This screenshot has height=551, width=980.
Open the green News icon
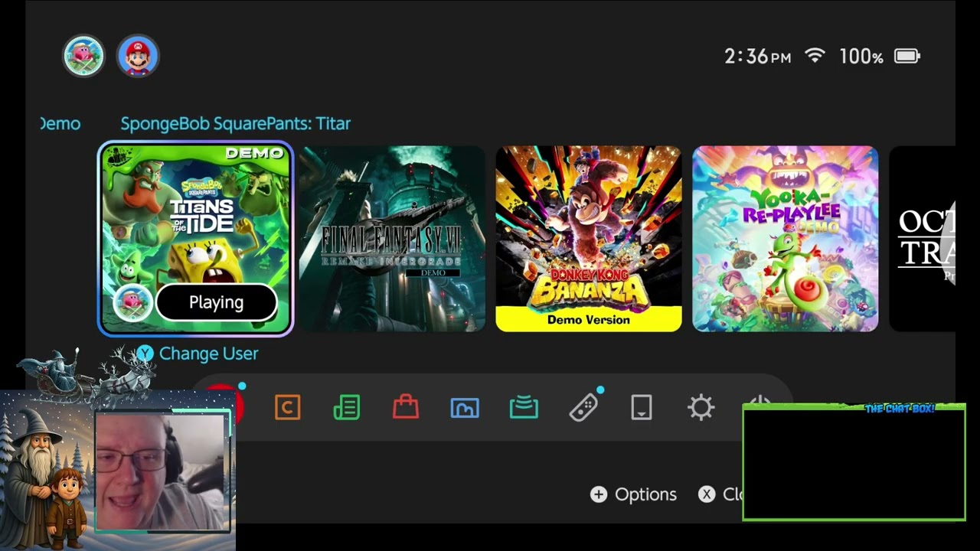coord(347,408)
